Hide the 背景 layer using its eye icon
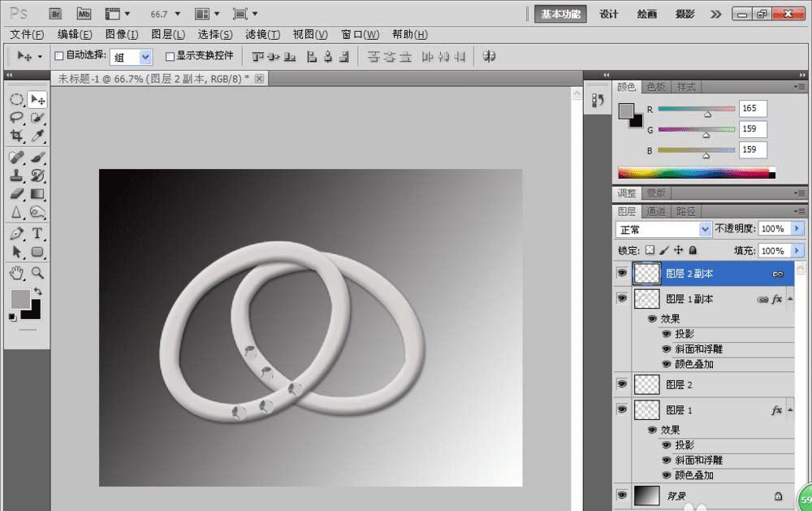812x511 pixels. [622, 495]
